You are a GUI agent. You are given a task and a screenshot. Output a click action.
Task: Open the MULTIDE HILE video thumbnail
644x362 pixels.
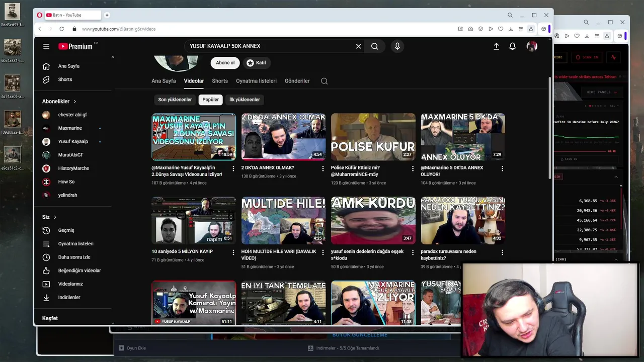[283, 221]
